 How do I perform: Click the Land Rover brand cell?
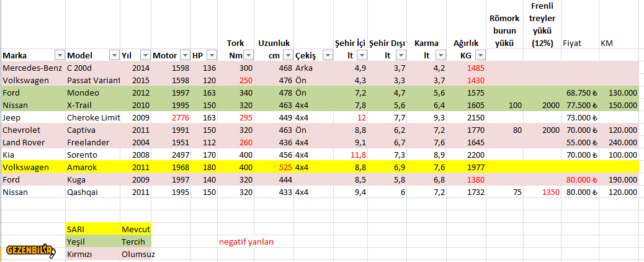click(33, 143)
